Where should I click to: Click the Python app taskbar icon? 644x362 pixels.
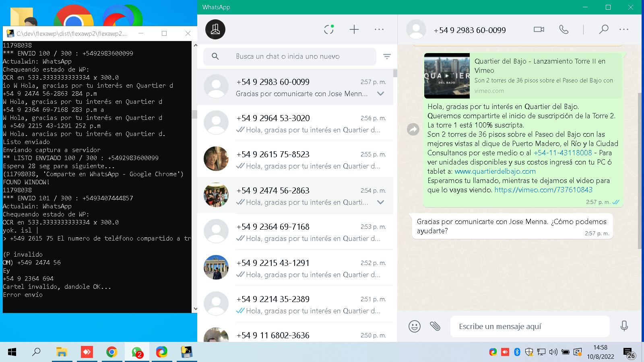point(186,352)
